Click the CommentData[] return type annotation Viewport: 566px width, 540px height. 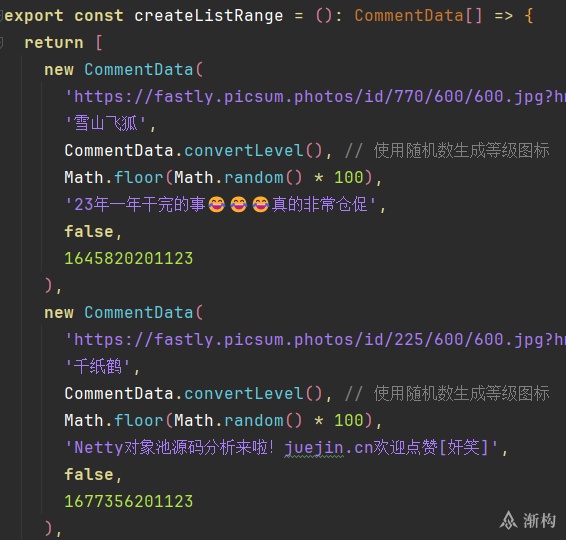point(418,16)
